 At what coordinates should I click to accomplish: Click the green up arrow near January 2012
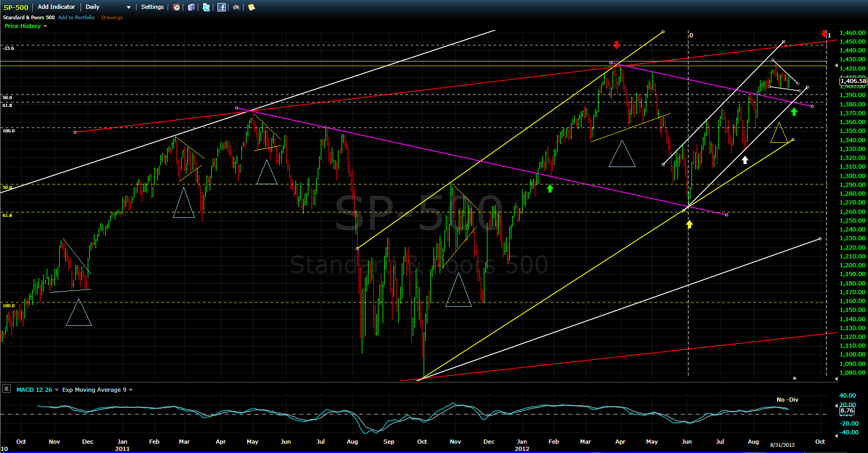(550, 188)
